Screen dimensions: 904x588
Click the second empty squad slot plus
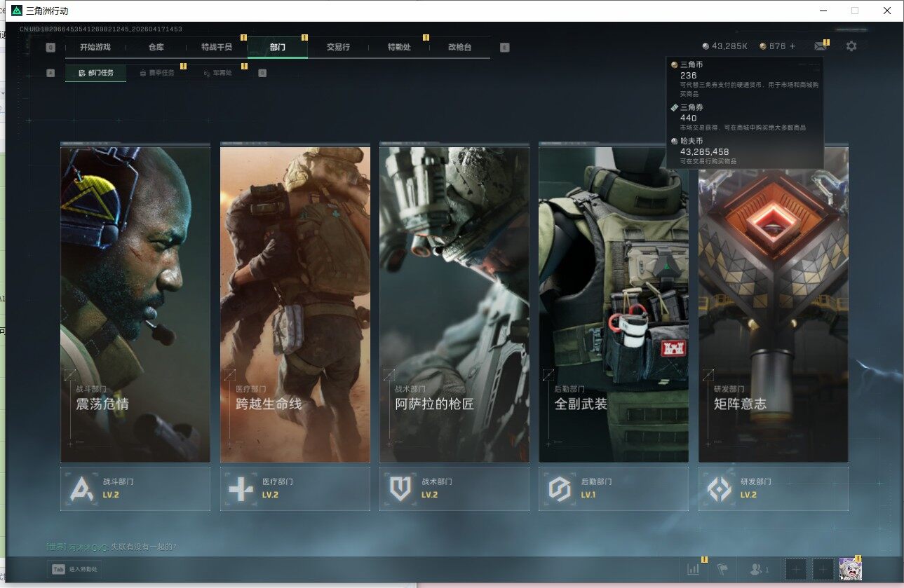[x=823, y=570]
